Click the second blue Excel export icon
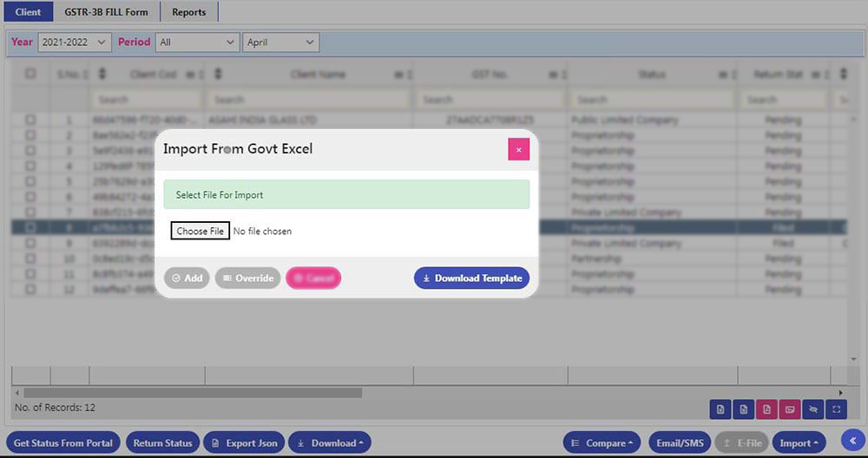The height and width of the screenshot is (458, 868). coord(743,409)
